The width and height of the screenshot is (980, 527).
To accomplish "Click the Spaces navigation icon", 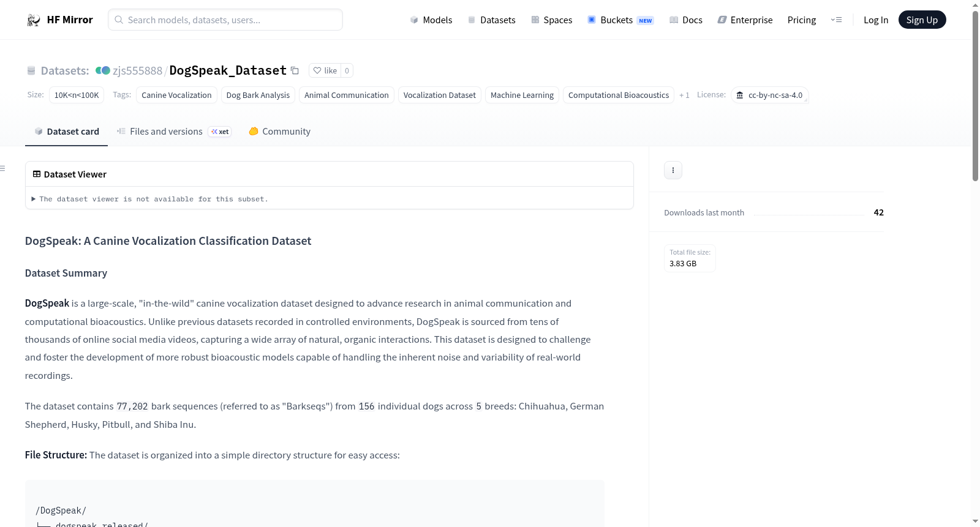I will pyautogui.click(x=535, y=20).
